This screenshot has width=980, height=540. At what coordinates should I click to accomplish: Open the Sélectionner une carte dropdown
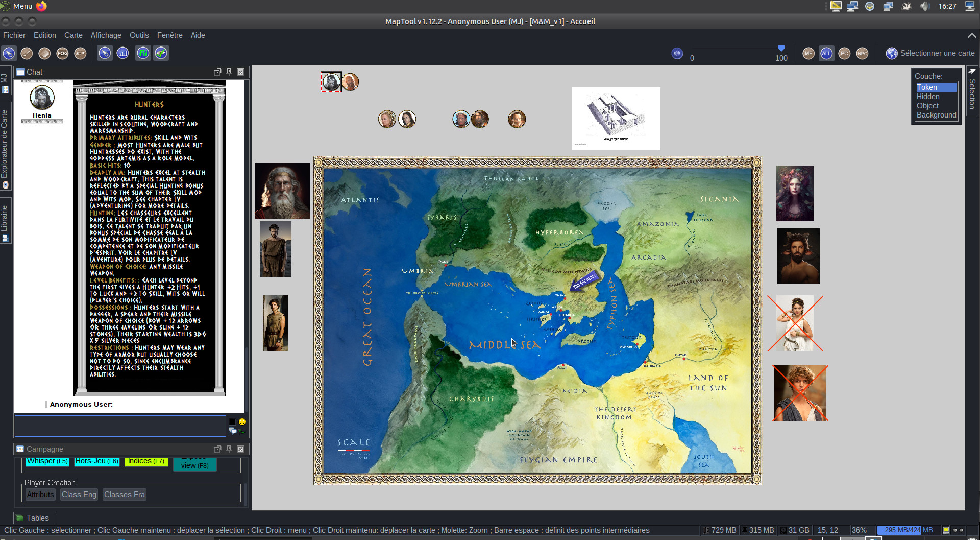[937, 53]
